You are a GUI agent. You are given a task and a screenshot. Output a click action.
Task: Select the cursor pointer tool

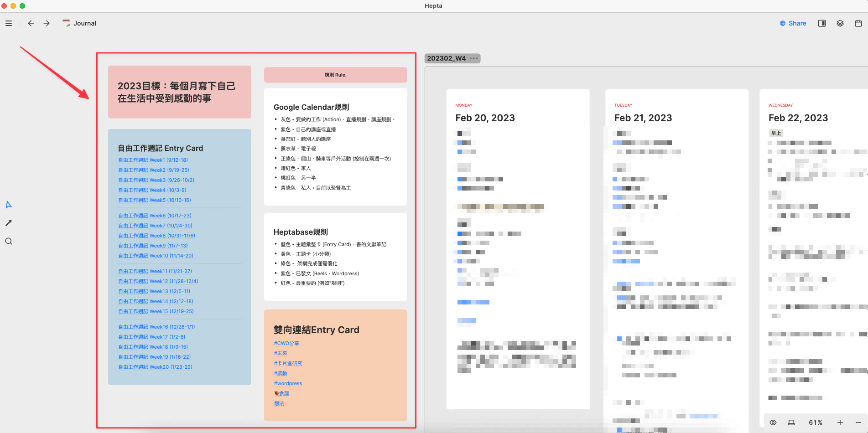(9, 205)
